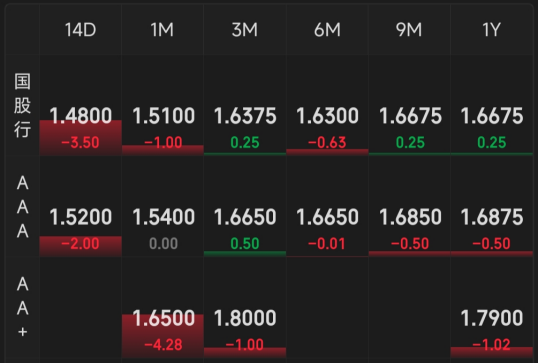Select the AAA row label
The image size is (538, 363).
(22, 207)
